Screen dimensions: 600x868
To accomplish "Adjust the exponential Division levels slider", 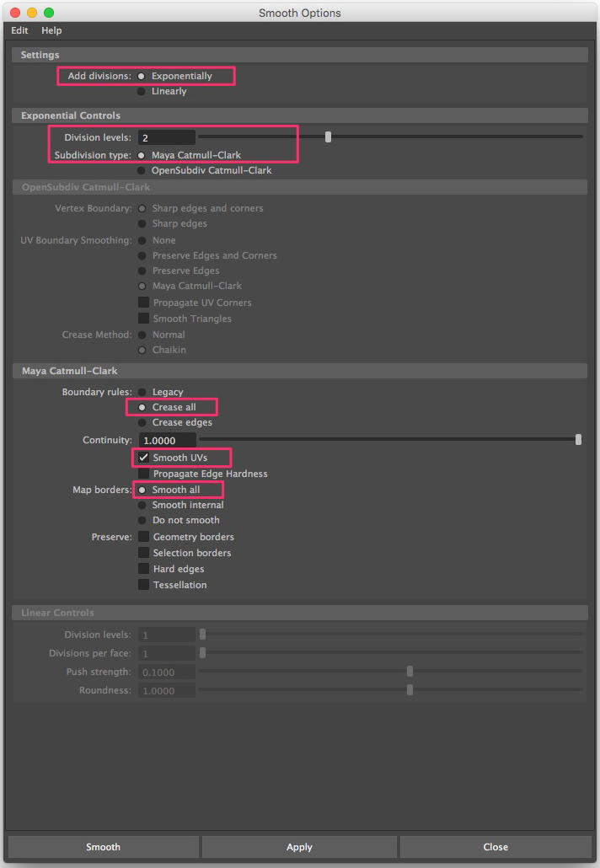I will (x=328, y=137).
